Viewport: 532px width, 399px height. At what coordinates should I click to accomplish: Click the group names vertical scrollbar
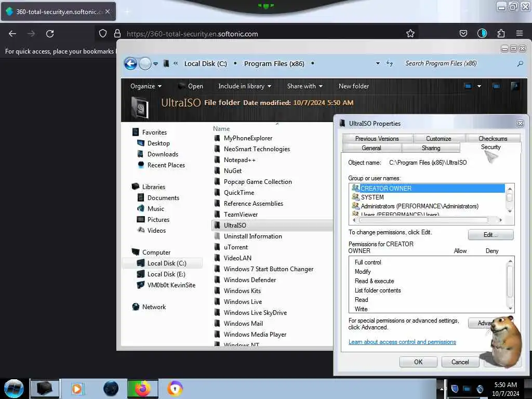click(x=509, y=199)
